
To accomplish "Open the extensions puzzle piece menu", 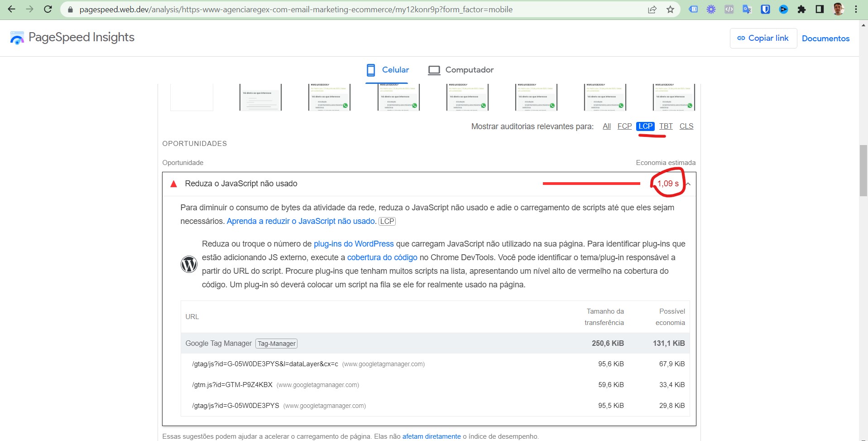I will [801, 9].
